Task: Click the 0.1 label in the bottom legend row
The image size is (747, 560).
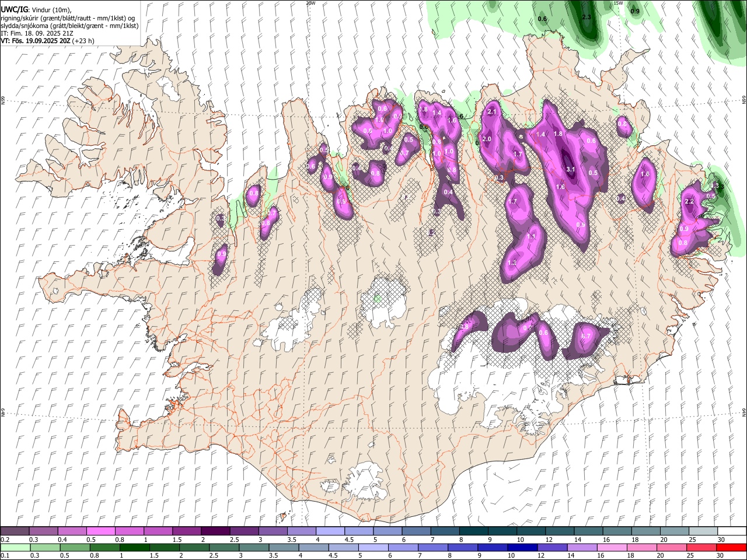Action: [5, 555]
